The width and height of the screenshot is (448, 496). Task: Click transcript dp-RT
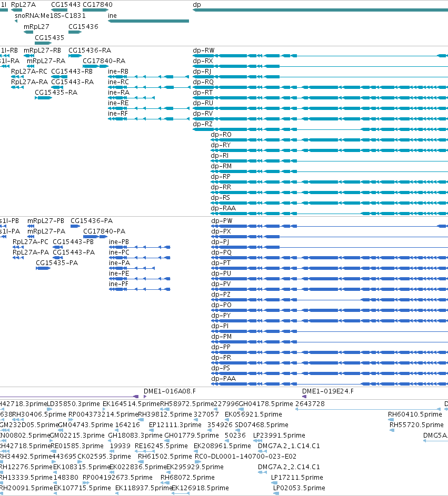pos(203,93)
